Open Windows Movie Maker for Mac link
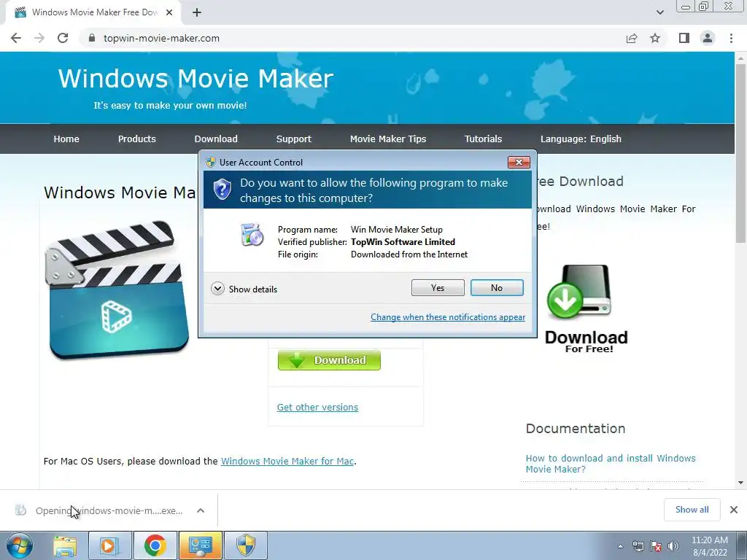This screenshot has width=747, height=560. (287, 461)
